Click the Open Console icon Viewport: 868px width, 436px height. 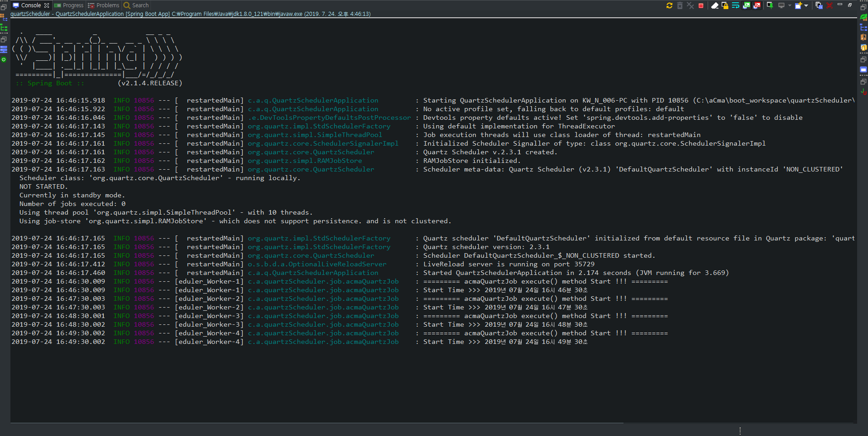[799, 5]
